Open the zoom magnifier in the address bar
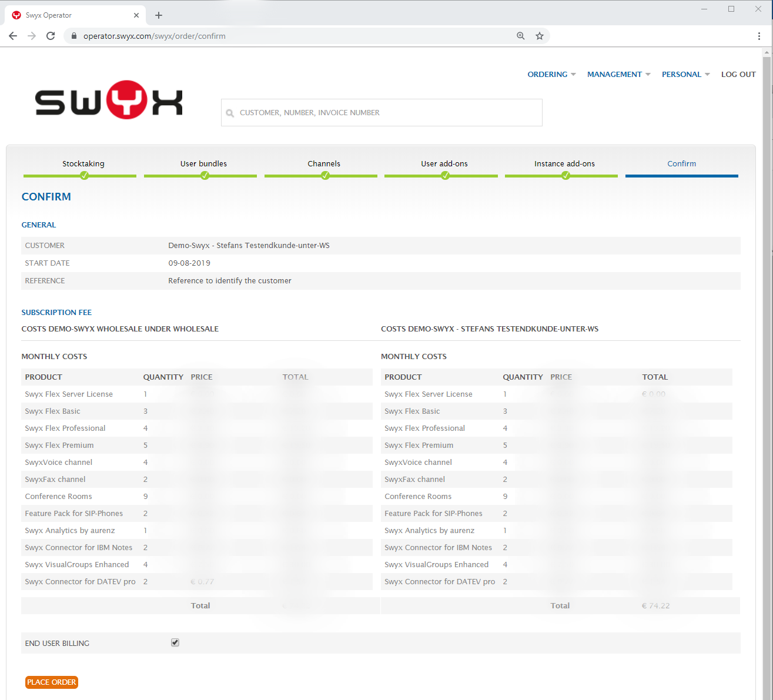Viewport: 773px width, 700px height. (521, 36)
